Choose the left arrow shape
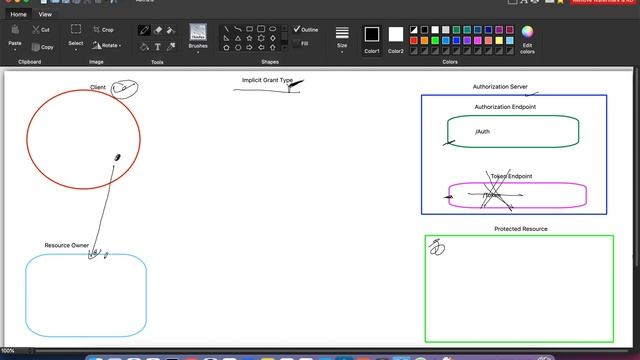 coord(261,47)
